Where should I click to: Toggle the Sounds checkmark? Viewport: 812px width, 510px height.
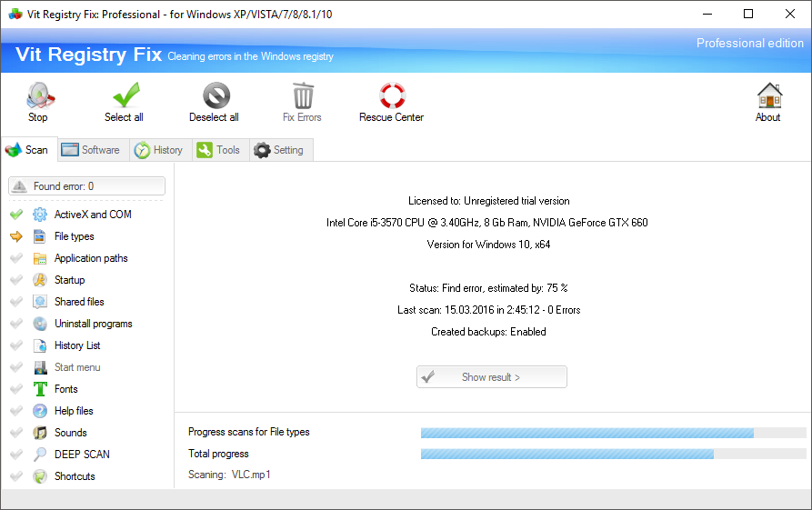[x=16, y=433]
